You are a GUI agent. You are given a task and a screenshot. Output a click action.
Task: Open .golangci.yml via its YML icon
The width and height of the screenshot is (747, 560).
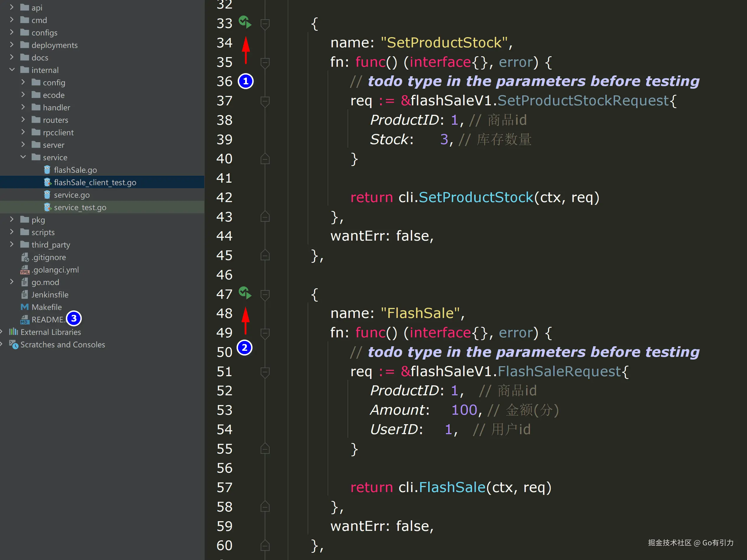point(25,270)
